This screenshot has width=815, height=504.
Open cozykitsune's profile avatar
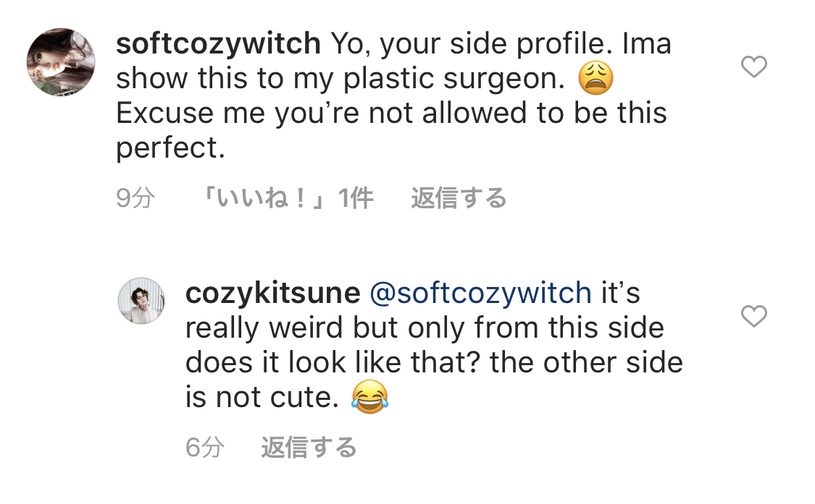[x=142, y=300]
